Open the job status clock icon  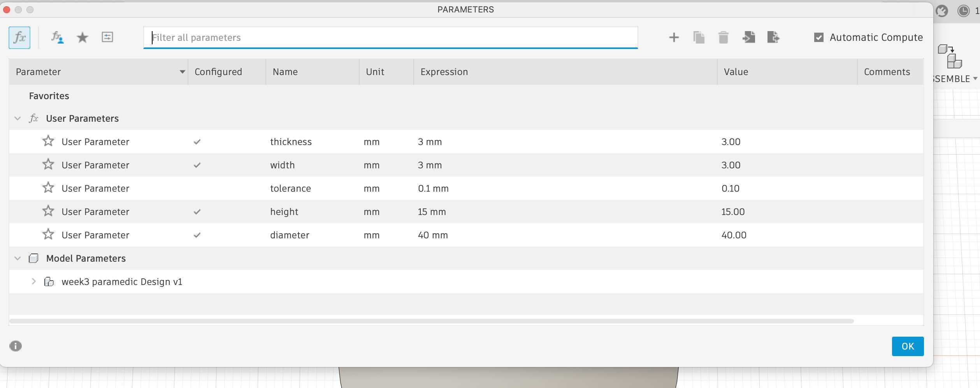click(963, 11)
